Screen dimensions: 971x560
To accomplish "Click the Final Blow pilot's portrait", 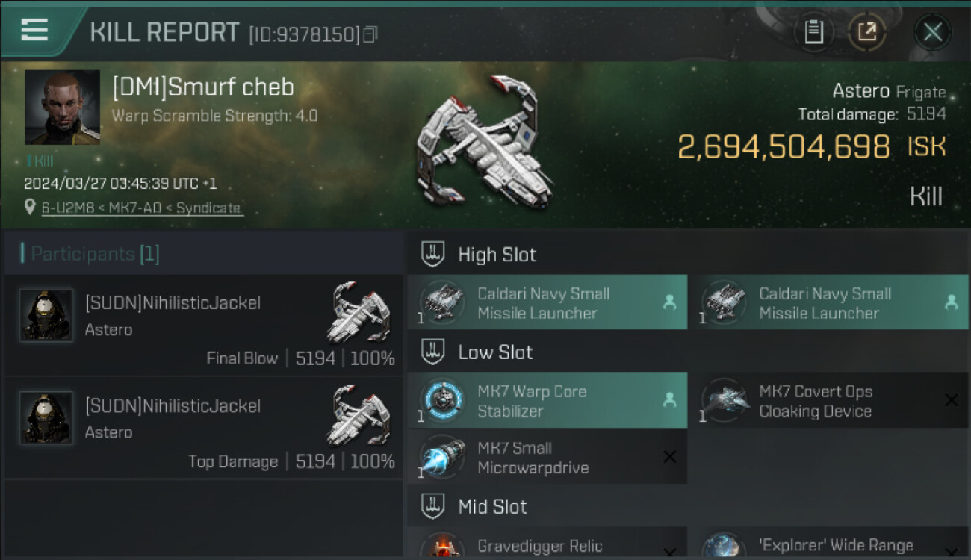I will [x=46, y=315].
